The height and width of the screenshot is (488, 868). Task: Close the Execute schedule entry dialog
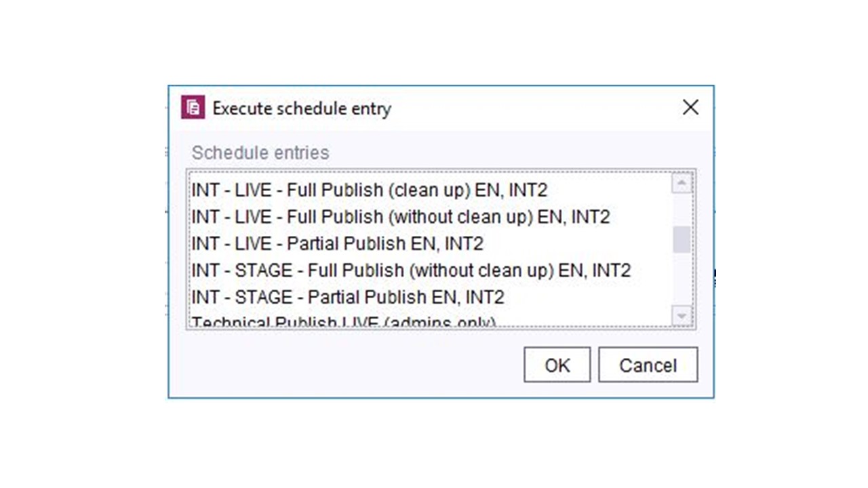coord(690,107)
